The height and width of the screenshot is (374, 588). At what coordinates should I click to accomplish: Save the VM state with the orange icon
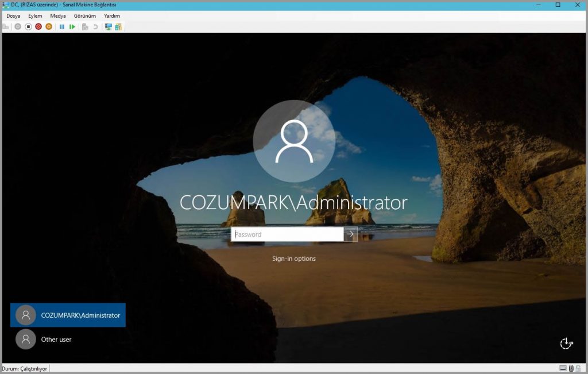(x=49, y=26)
